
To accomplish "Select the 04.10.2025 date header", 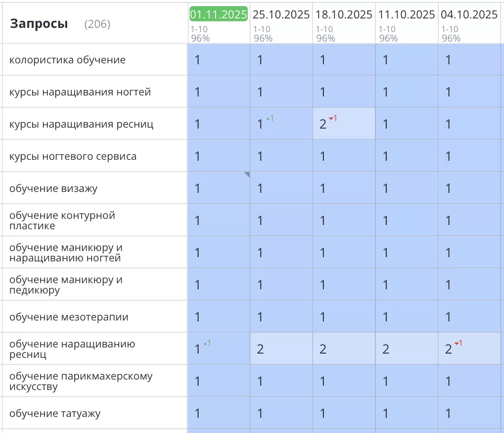I will coord(469,15).
